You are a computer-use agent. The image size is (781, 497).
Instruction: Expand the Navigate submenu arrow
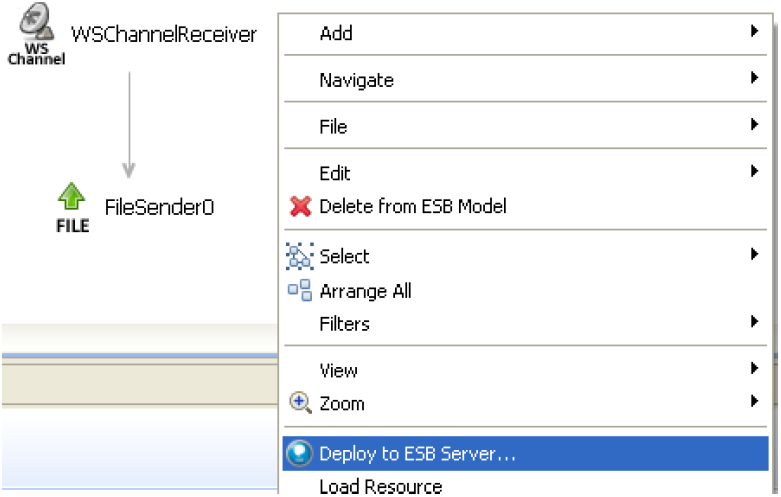click(754, 78)
